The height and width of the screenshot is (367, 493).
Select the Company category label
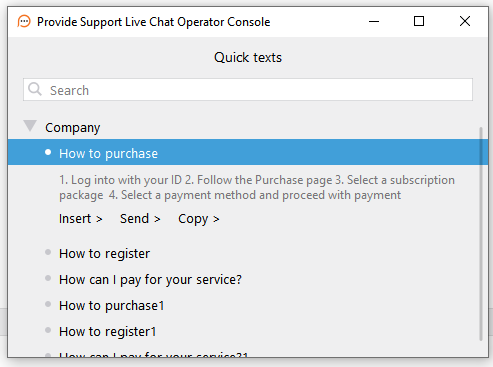tap(72, 128)
